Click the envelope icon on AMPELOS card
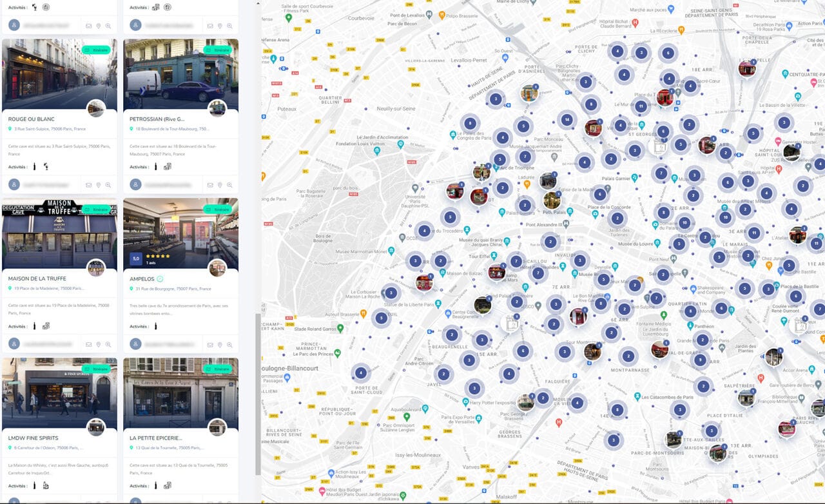Screen dimensions: 825x504 click(x=210, y=345)
